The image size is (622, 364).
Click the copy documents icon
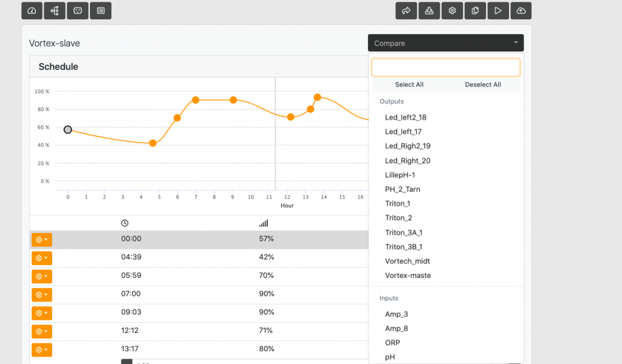[x=475, y=10]
